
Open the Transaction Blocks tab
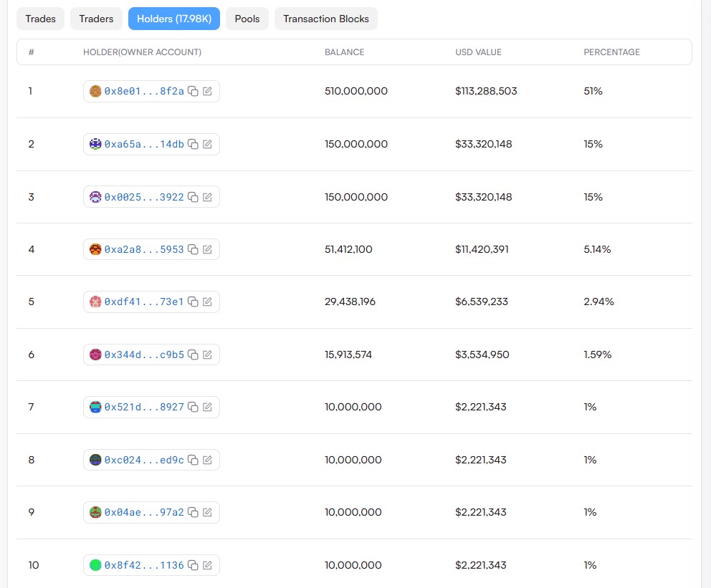pos(326,19)
